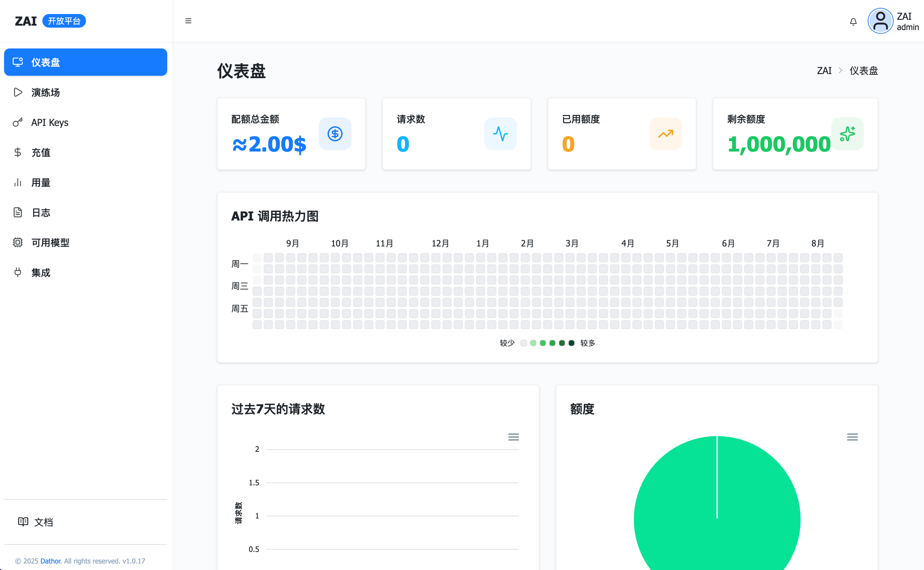Open the 文档 documentation link
This screenshot has width=924, height=570.
point(43,522)
